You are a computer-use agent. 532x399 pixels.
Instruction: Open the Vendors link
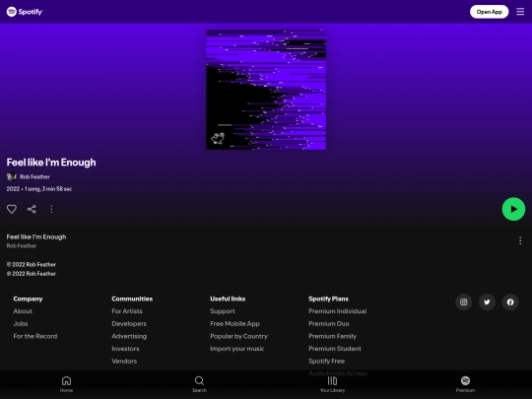[x=124, y=361]
